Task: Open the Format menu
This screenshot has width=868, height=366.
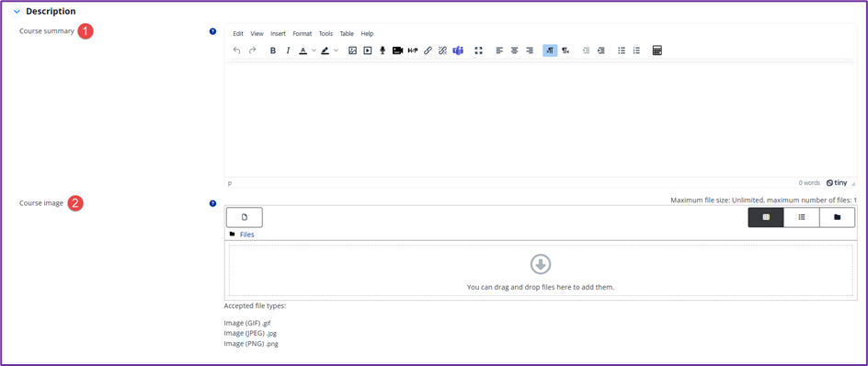Action: (x=303, y=34)
